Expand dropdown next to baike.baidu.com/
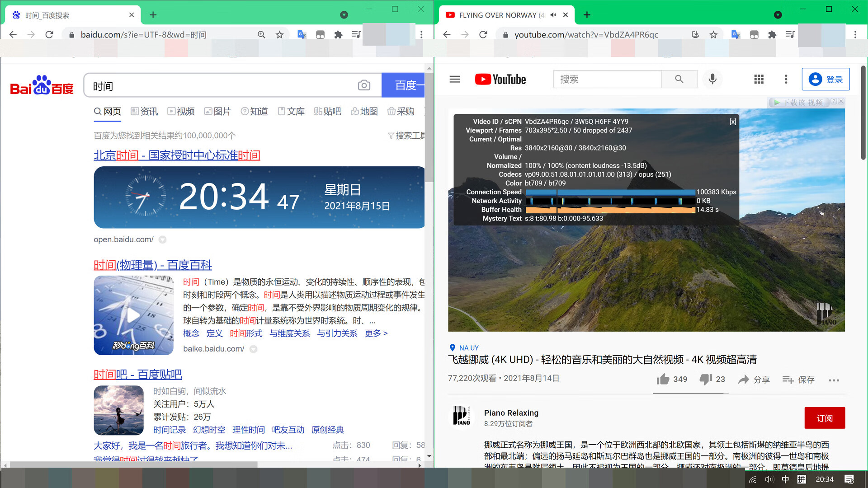Viewport: 868px width, 488px height. [254, 349]
